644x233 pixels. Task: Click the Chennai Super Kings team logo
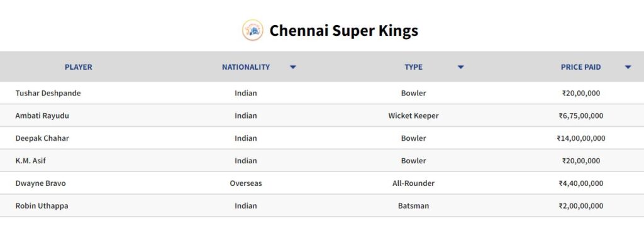pos(253,30)
